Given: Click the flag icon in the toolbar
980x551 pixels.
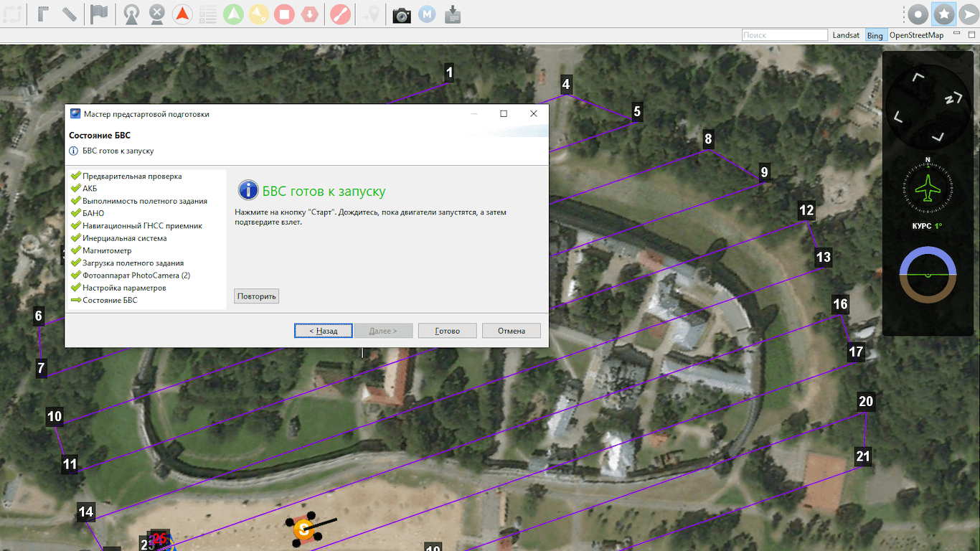Looking at the screenshot, I should [99, 14].
